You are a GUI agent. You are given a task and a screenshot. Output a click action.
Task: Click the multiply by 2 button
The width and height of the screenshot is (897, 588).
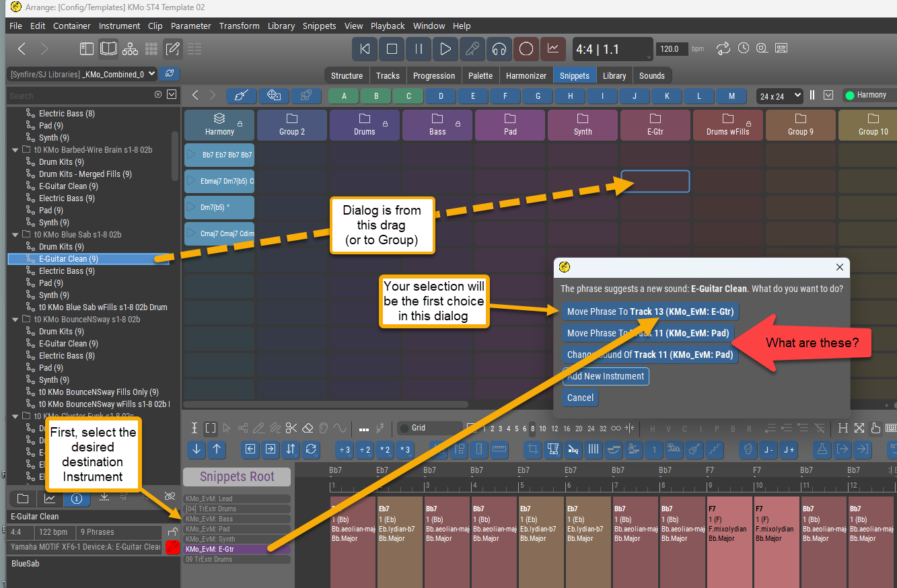(x=385, y=449)
